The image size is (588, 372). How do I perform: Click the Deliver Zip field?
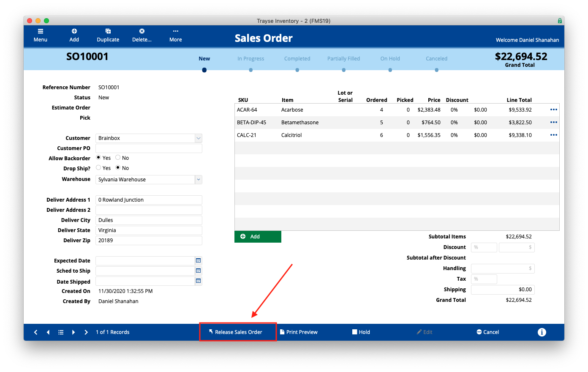[149, 241]
